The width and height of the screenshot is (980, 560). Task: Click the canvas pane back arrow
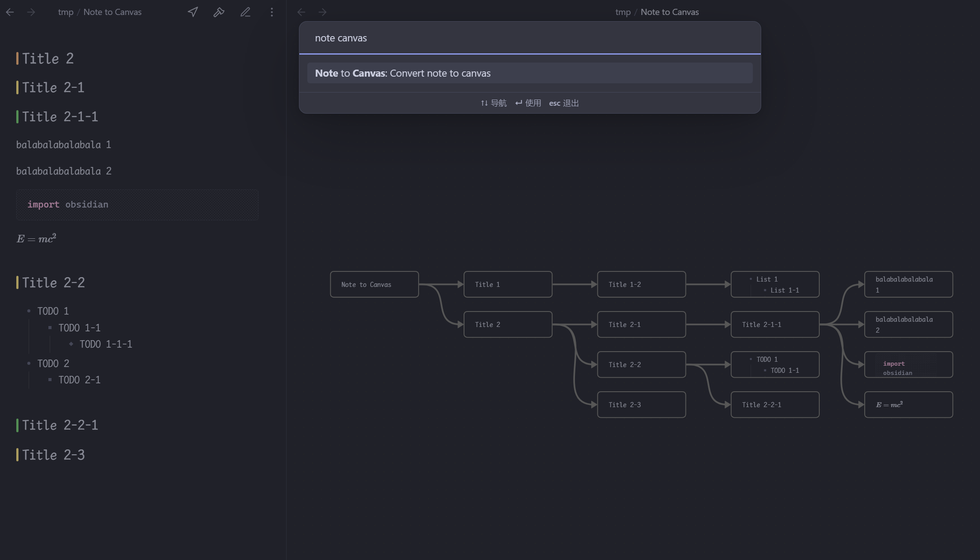click(301, 12)
